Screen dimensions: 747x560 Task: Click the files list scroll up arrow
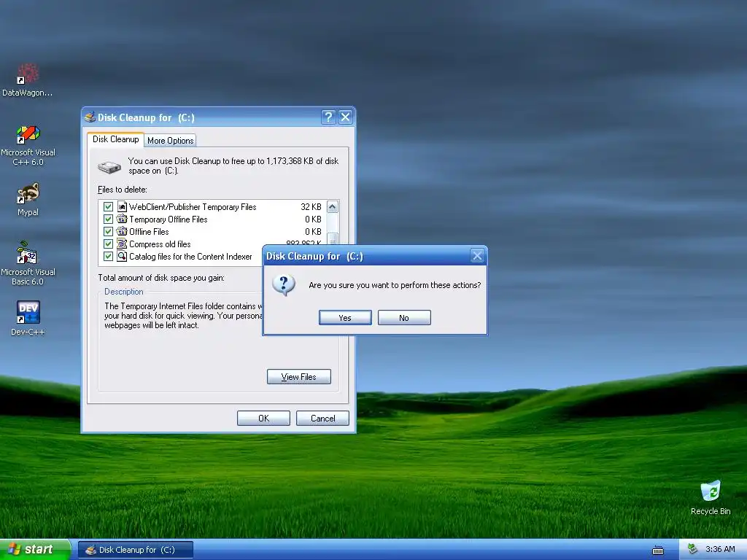(x=333, y=206)
